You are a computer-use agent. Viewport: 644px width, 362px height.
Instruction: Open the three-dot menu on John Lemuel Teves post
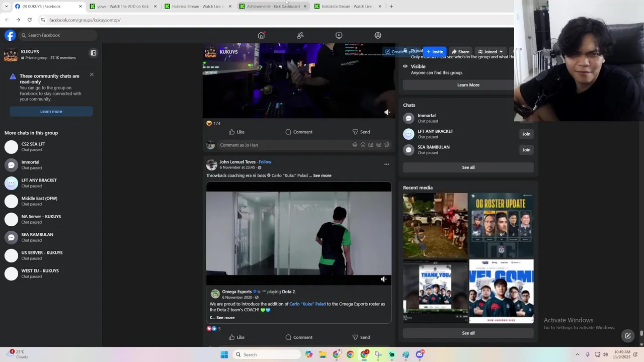(x=386, y=164)
